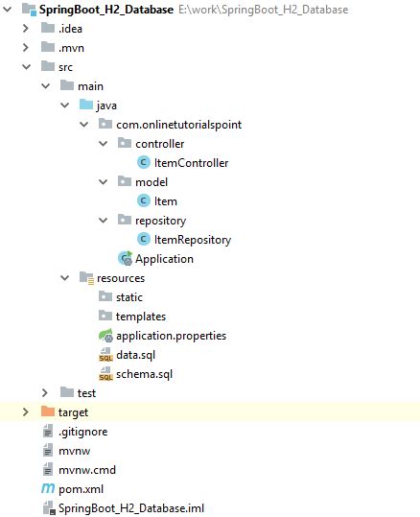Click the SpringBoot_H2_Database project module icon
420x517 pixels.
point(29,10)
